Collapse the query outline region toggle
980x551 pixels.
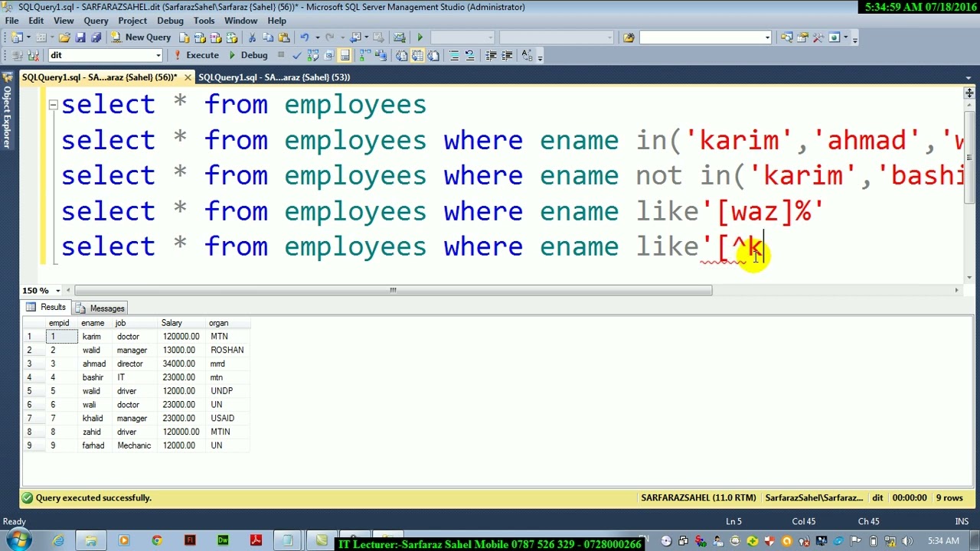53,104
